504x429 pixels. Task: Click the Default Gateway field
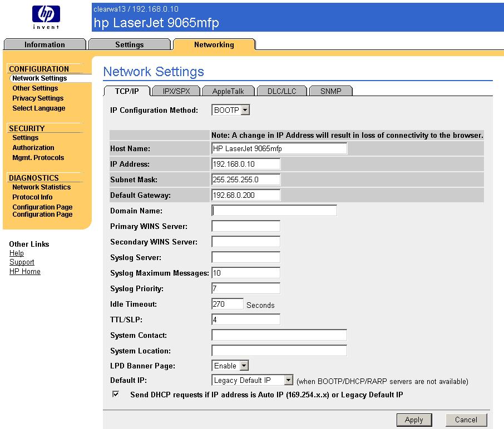[246, 195]
